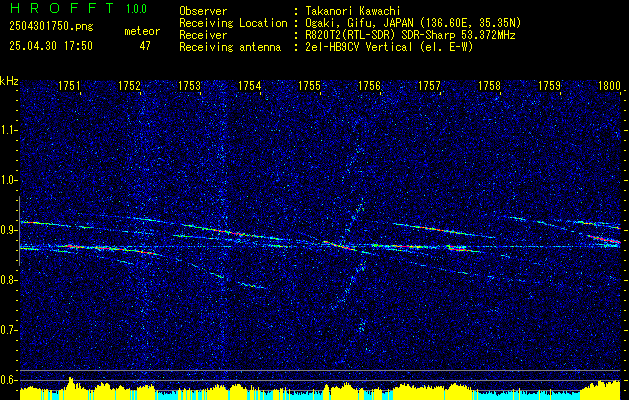
Task: Click the 0.8 kHz axis label
Action: 8,280
